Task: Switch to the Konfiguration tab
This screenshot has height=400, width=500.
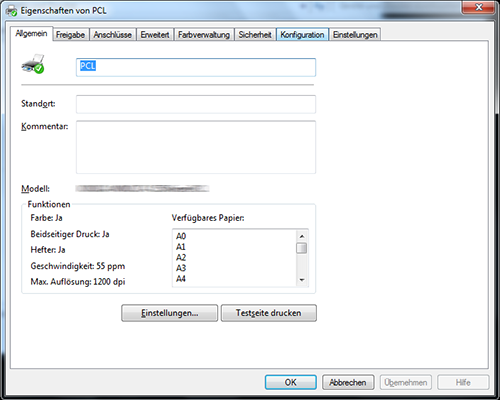Action: [302, 35]
